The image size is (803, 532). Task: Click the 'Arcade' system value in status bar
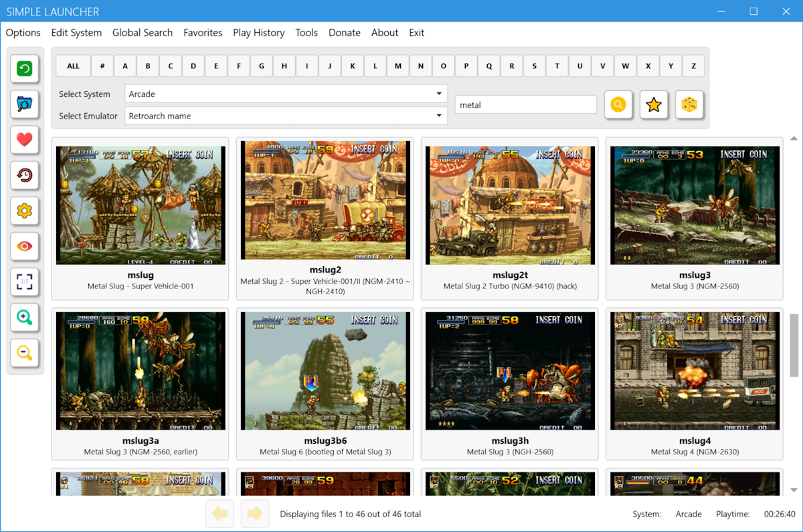click(689, 514)
